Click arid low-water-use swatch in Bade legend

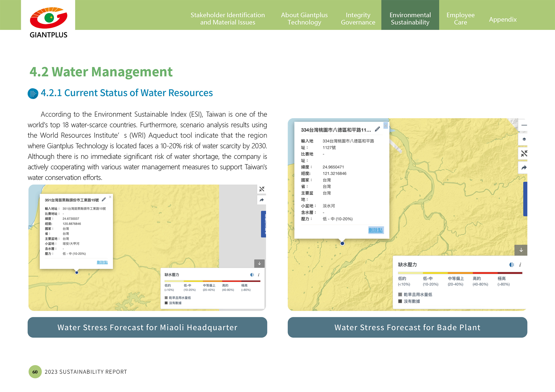click(400, 295)
